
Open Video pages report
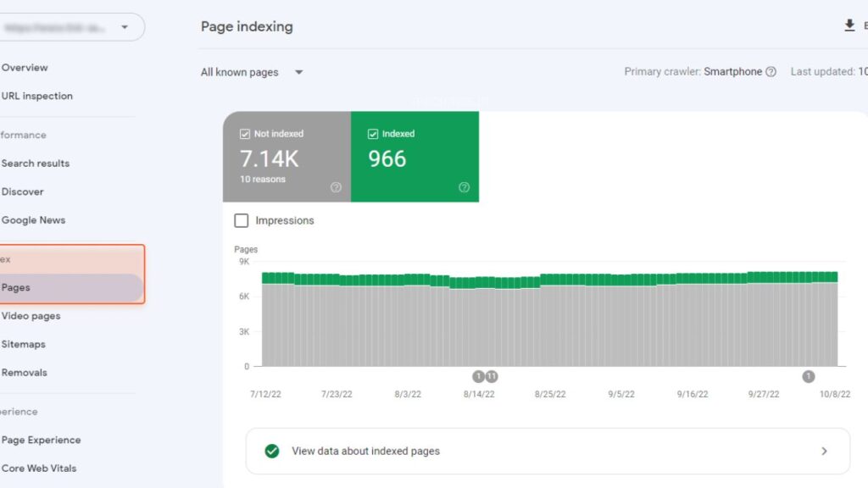(31, 316)
